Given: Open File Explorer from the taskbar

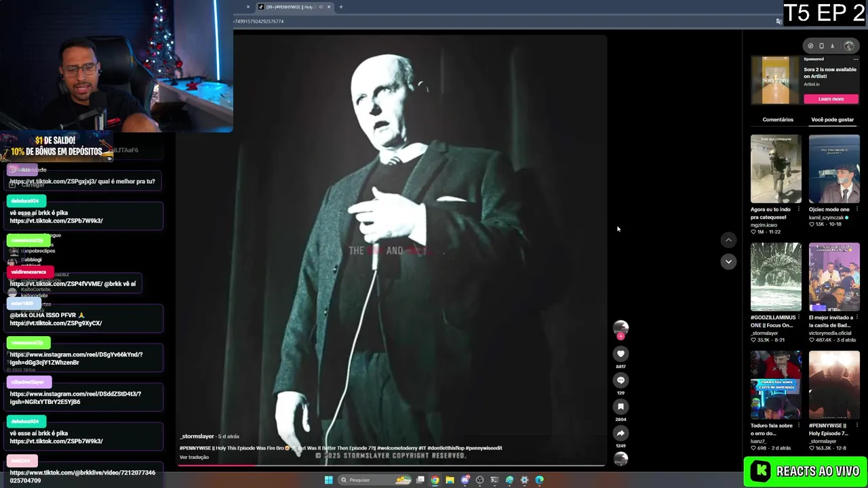Looking at the screenshot, I should click(x=450, y=480).
